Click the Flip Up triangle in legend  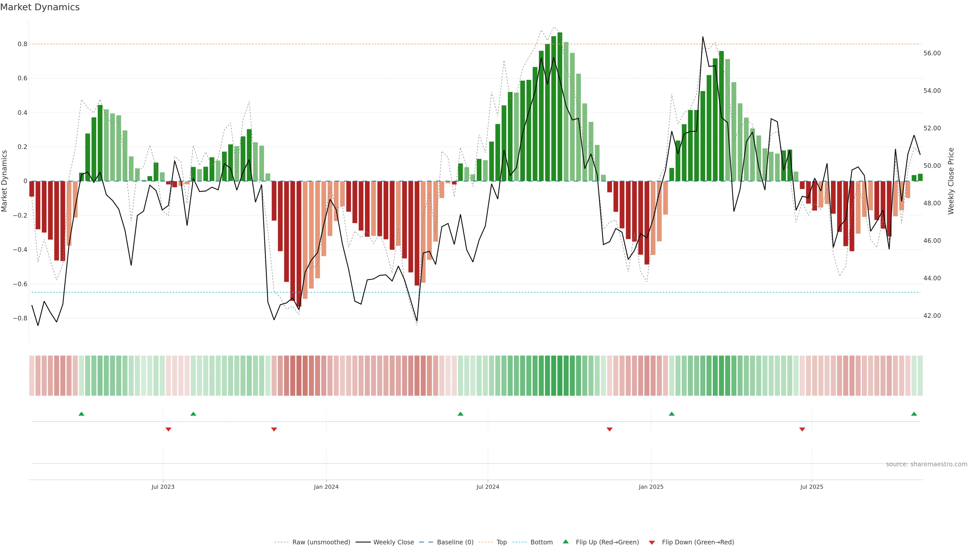pos(566,542)
